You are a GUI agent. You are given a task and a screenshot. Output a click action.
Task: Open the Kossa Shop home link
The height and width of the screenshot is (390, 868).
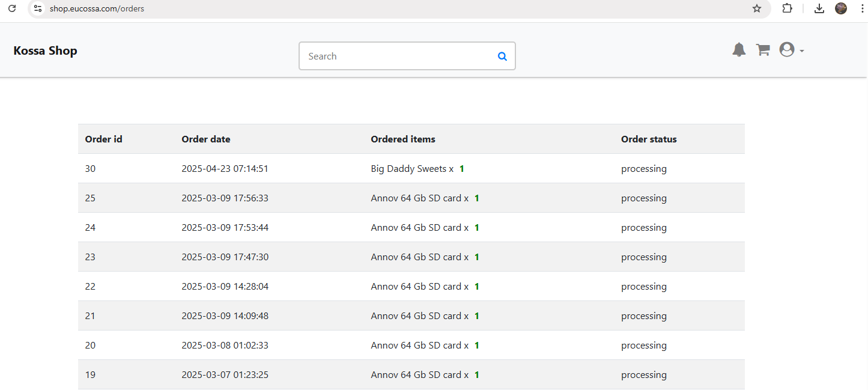(x=45, y=50)
